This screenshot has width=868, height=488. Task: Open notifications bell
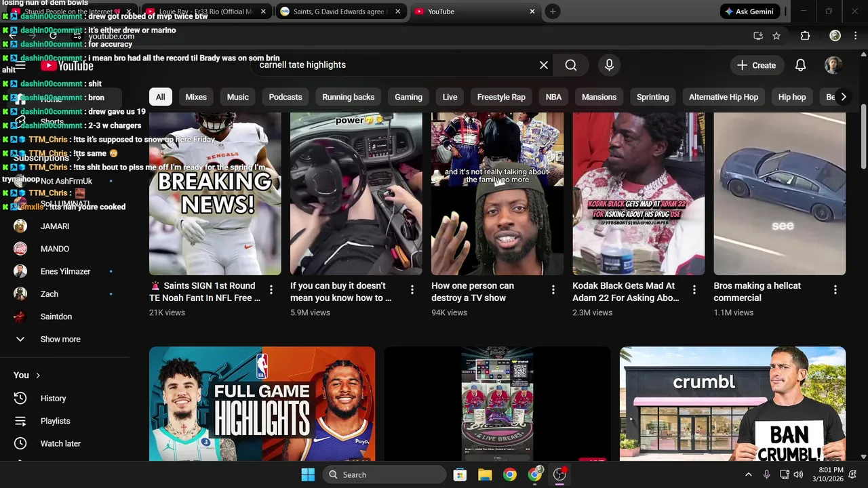[800, 65]
